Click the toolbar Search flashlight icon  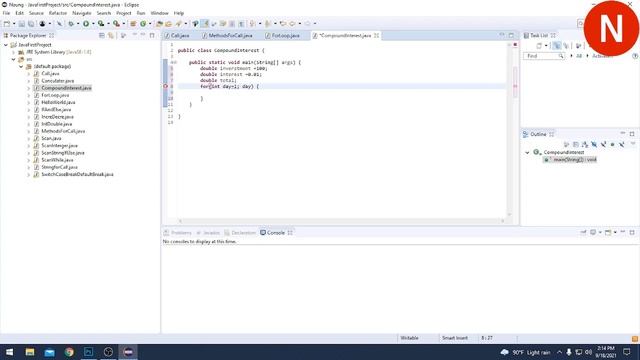tap(178, 24)
